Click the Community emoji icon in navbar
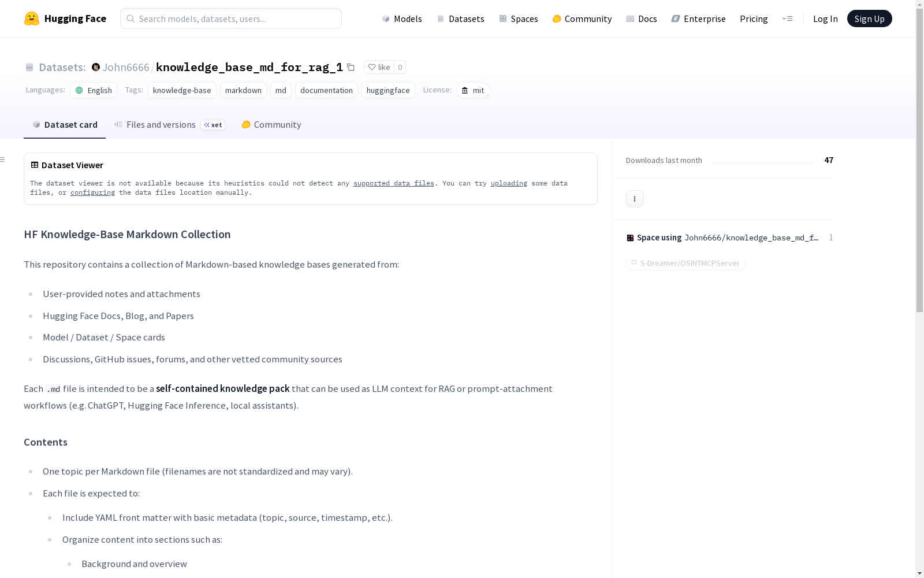Screen dimensions: 924x578 pyautogui.click(x=557, y=18)
